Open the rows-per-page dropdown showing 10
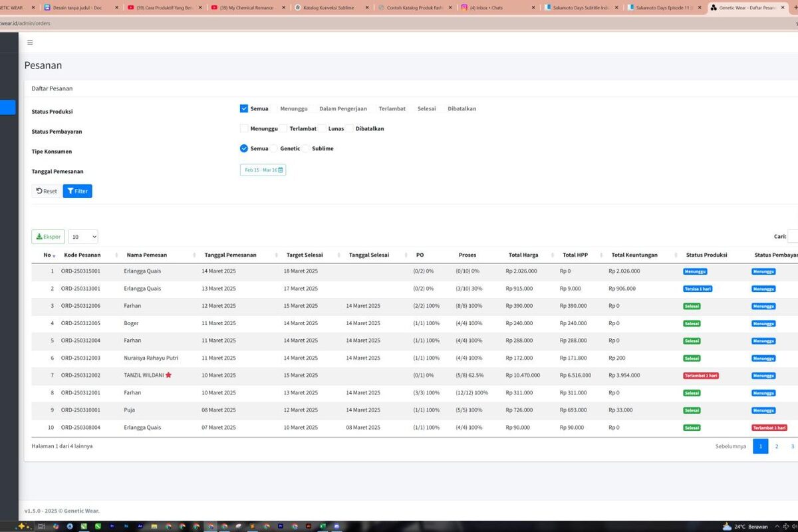 (x=83, y=237)
